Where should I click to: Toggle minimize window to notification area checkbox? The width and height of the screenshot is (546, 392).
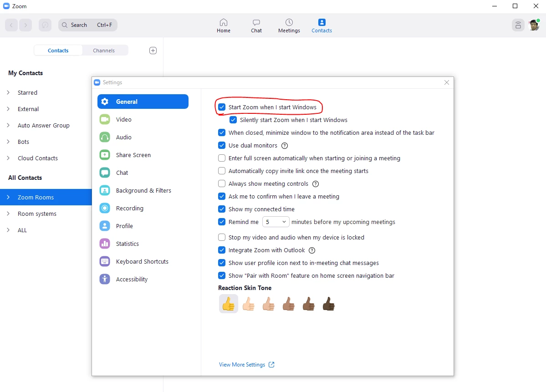pyautogui.click(x=222, y=132)
